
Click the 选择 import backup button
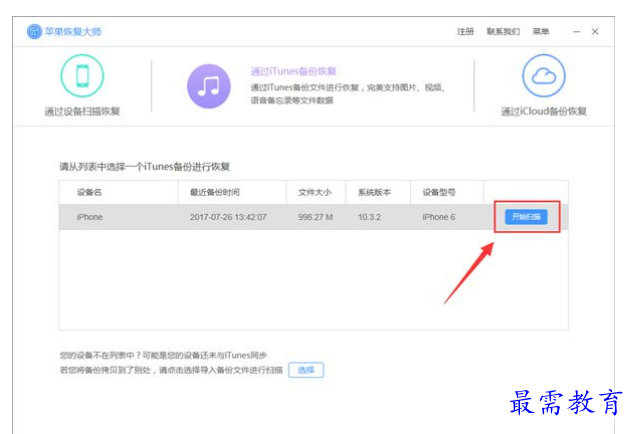tap(306, 370)
